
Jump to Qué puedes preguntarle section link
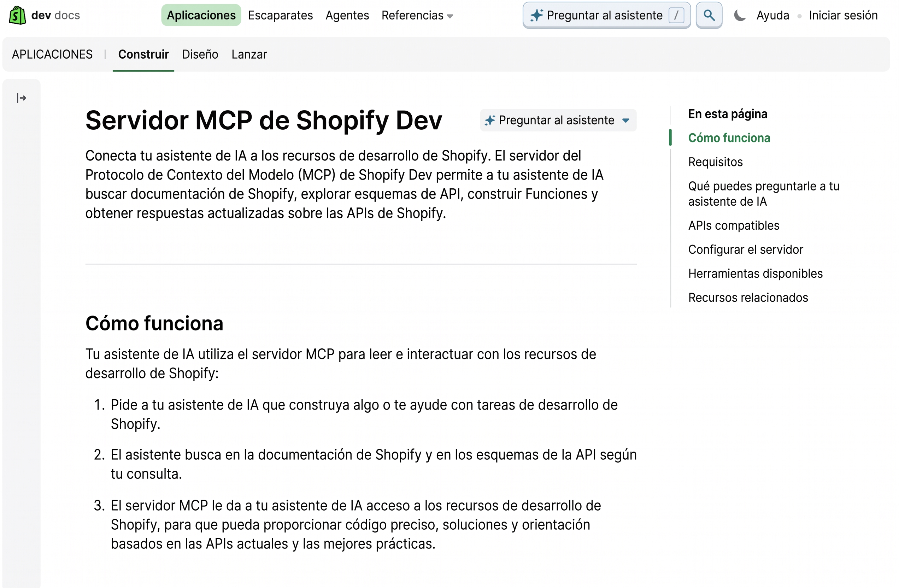tap(764, 194)
